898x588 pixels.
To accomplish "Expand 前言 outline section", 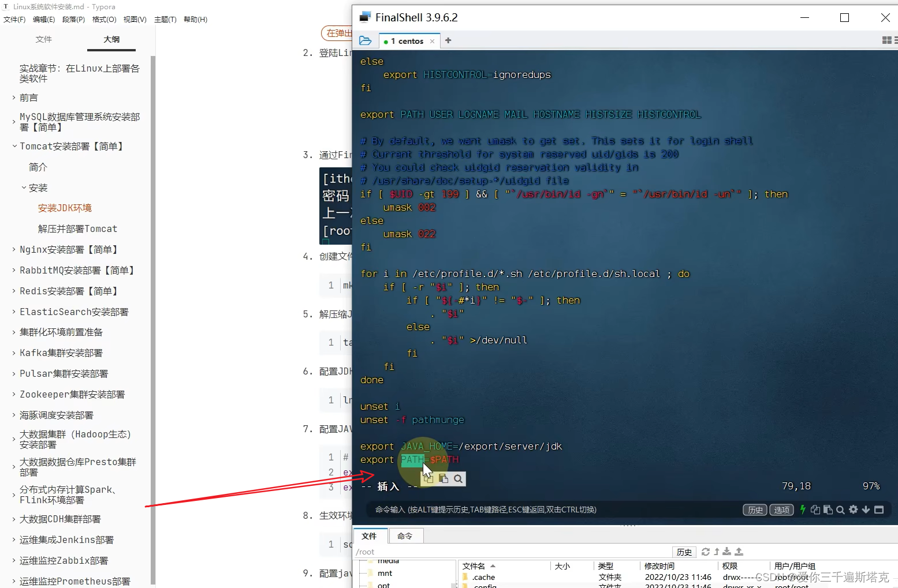I will [x=14, y=98].
